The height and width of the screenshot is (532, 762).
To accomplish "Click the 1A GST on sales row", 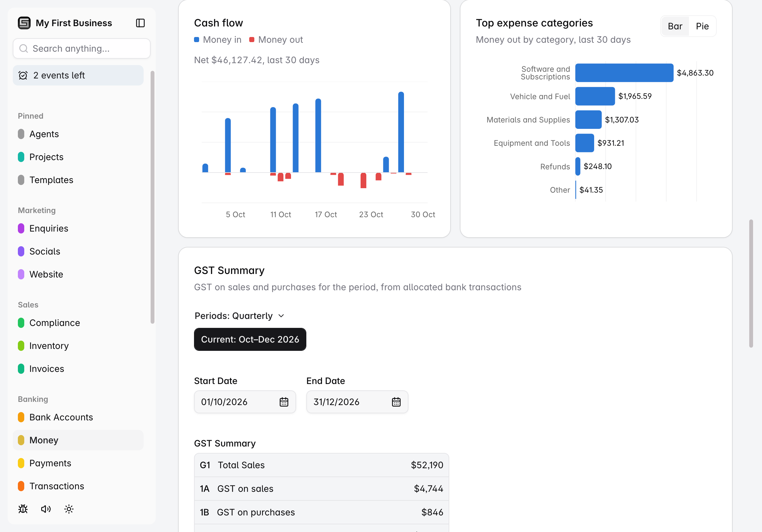I will point(321,489).
